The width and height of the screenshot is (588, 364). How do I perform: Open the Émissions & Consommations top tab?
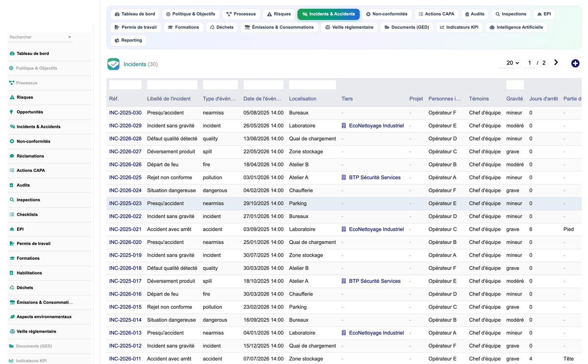[x=279, y=27]
